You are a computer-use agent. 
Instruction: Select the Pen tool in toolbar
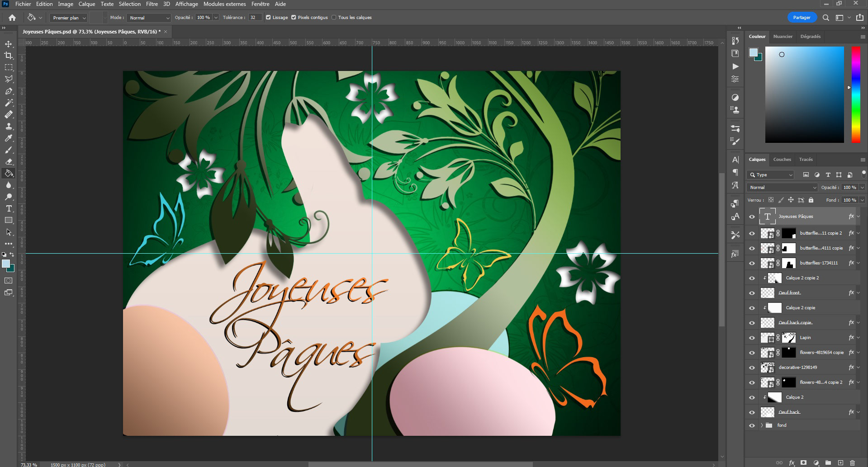tap(9, 91)
